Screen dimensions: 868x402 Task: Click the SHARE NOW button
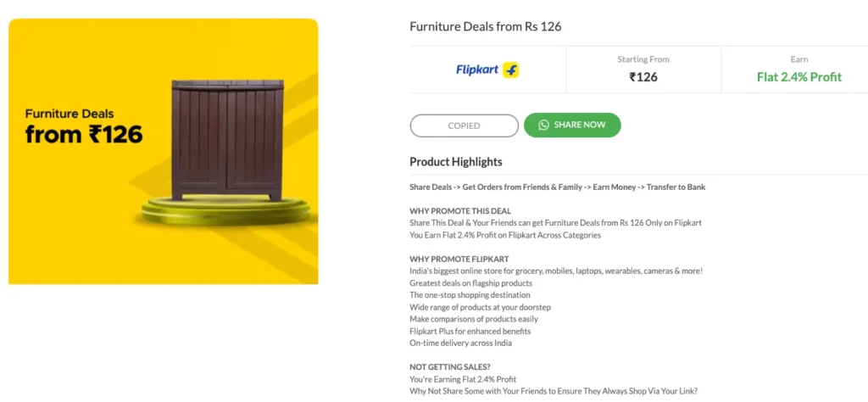click(572, 126)
